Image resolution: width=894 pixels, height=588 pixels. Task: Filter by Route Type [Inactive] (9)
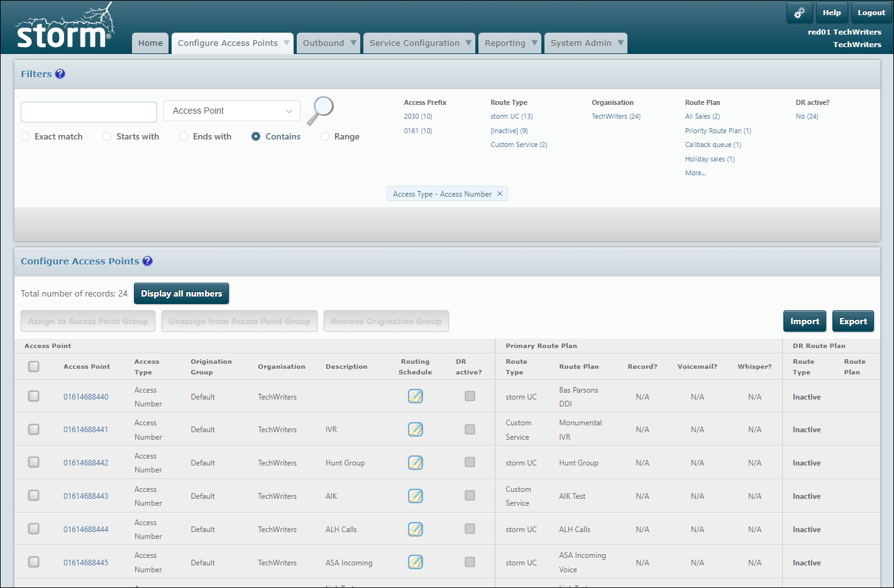509,131
